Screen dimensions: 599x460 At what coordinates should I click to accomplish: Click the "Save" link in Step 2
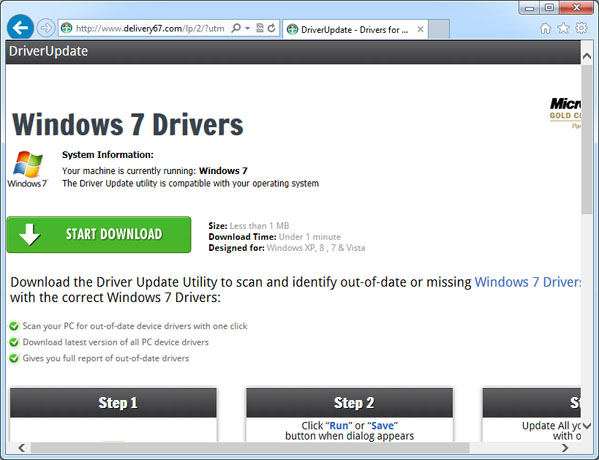coord(382,426)
